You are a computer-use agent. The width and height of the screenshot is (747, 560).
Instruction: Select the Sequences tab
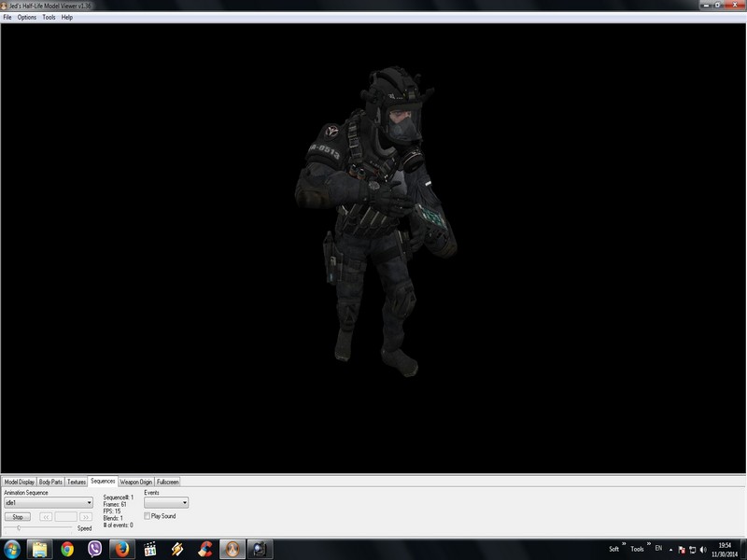(x=103, y=481)
